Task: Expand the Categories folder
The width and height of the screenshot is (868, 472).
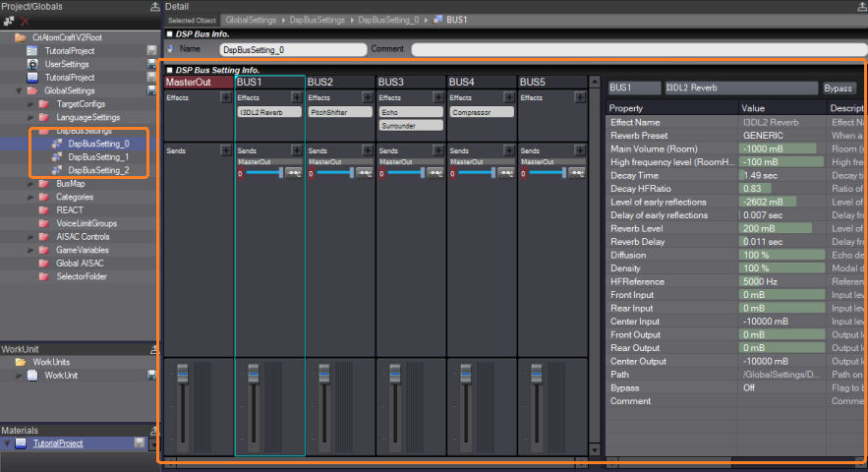Action: click(31, 198)
